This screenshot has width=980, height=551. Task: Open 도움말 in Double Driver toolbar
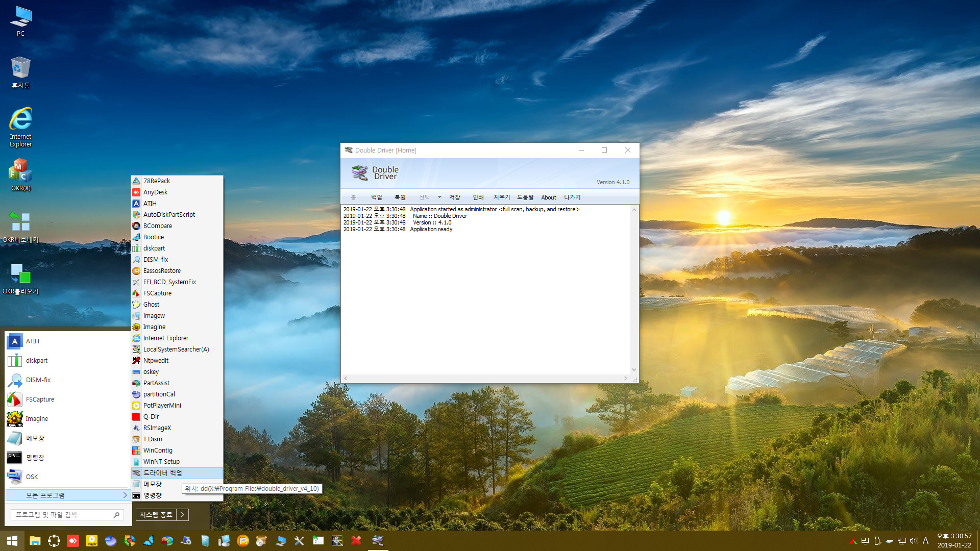tap(525, 197)
